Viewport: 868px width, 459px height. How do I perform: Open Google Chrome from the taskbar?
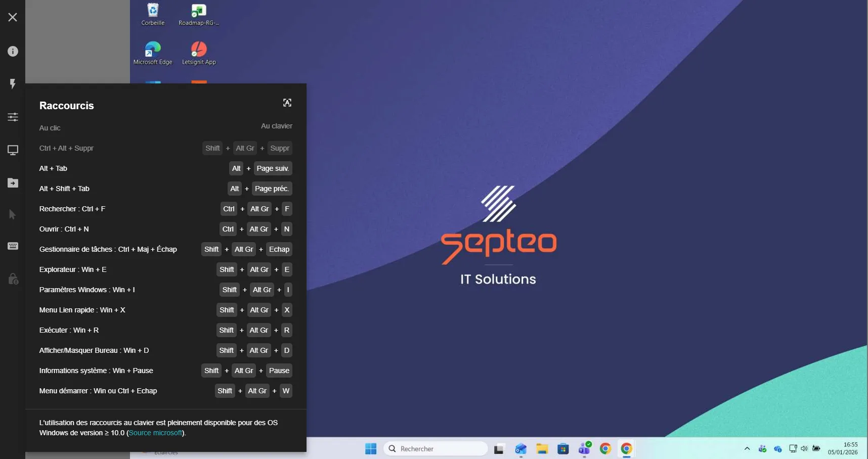tap(626, 448)
